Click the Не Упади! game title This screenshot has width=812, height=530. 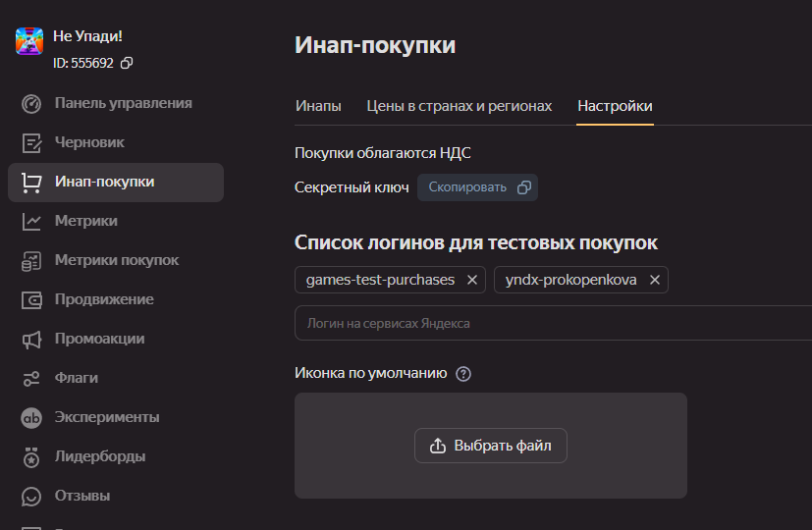tap(87, 36)
